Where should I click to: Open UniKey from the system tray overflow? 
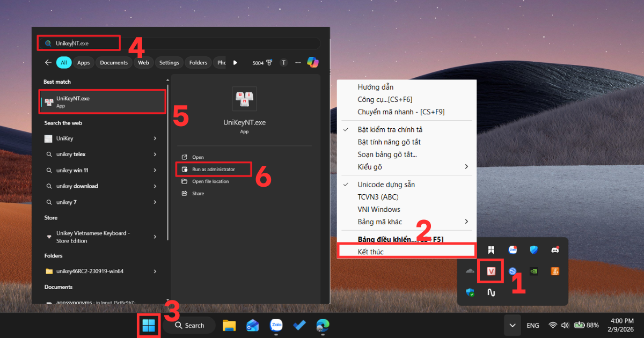point(491,271)
